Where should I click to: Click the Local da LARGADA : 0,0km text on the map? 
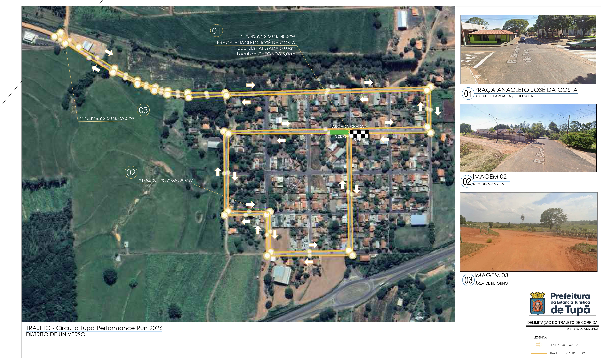pos(265,48)
